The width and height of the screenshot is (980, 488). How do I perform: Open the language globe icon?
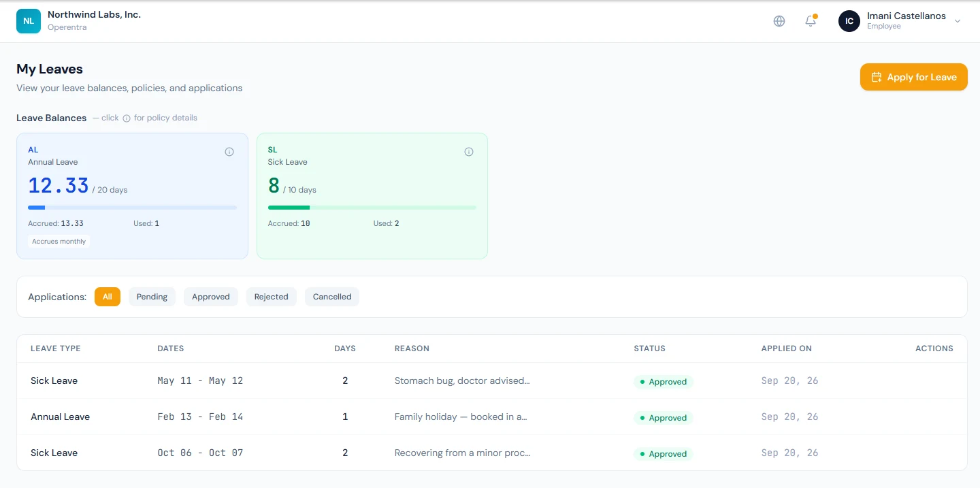click(x=779, y=21)
